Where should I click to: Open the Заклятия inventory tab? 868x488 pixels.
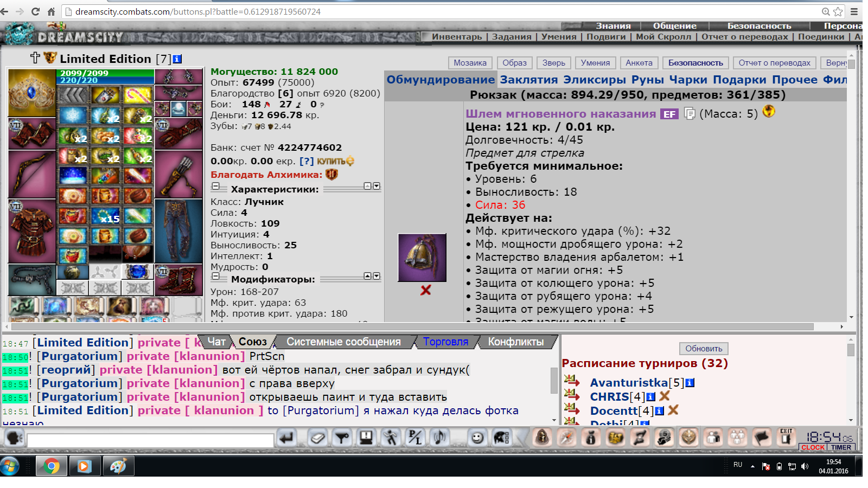tap(529, 80)
